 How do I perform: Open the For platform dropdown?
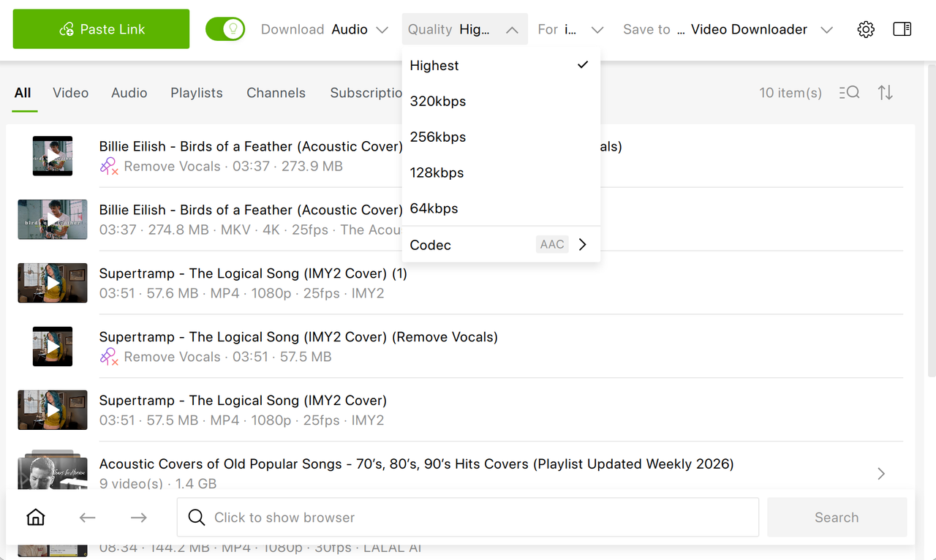click(570, 29)
